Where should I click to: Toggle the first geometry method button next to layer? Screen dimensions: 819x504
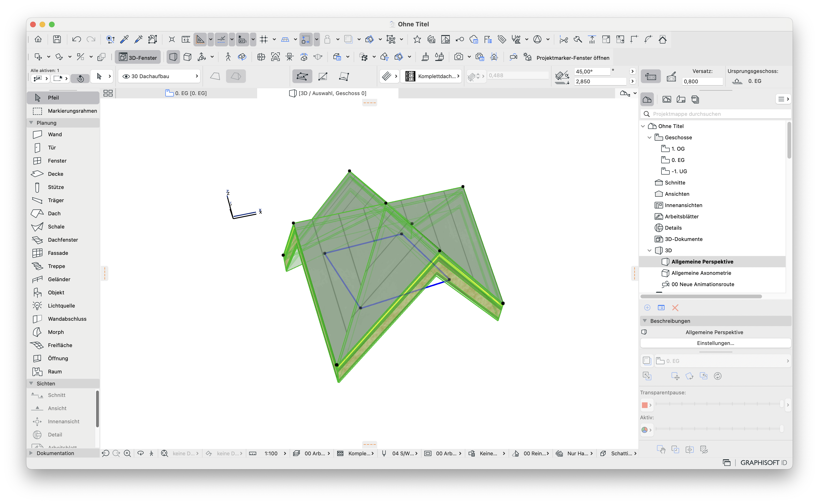click(215, 76)
